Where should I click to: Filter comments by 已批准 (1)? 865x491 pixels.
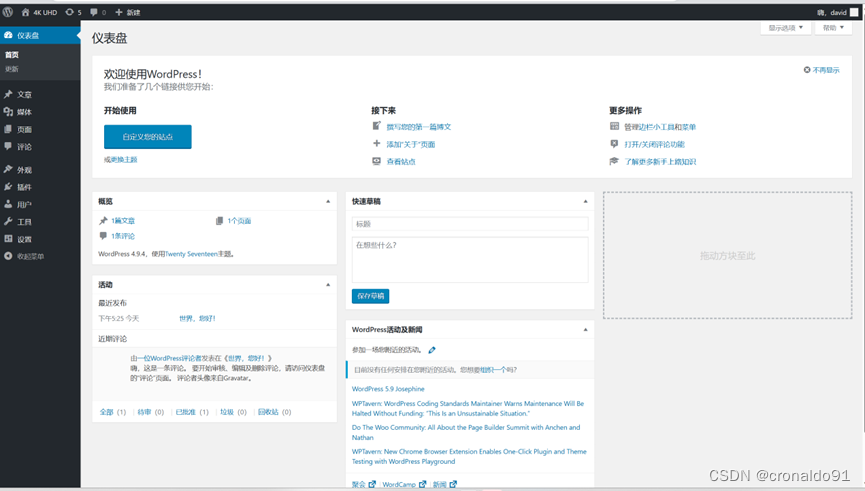click(x=192, y=412)
